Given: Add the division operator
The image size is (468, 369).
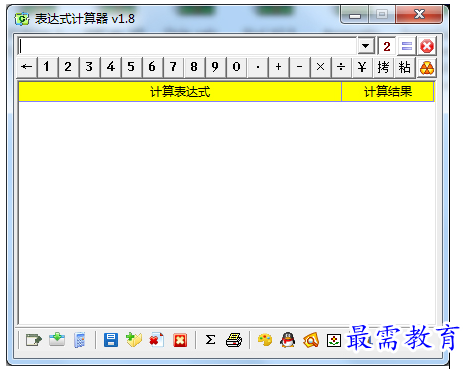Looking at the screenshot, I should tap(341, 67).
